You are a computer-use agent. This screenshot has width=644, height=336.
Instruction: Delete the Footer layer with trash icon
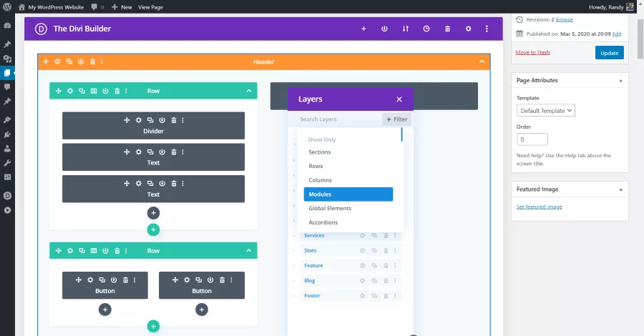[x=386, y=296]
